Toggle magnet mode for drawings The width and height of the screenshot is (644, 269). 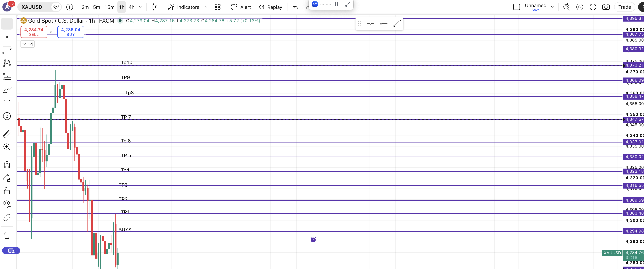(x=7, y=164)
